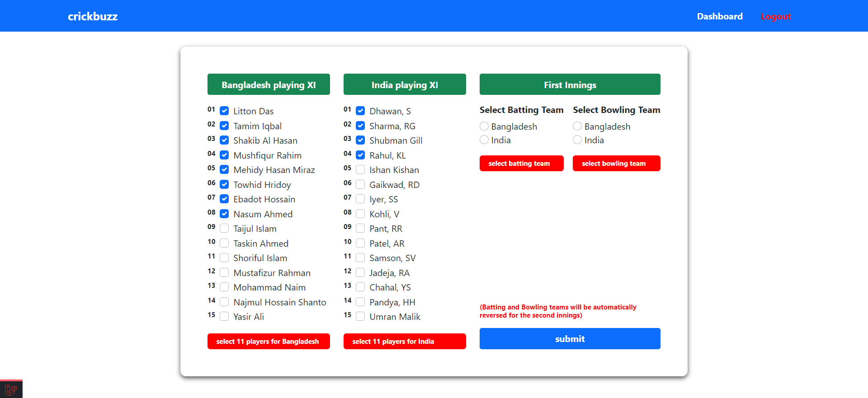Click the select bowling team button
Viewport: 868px width, 398px height.
coord(617,163)
